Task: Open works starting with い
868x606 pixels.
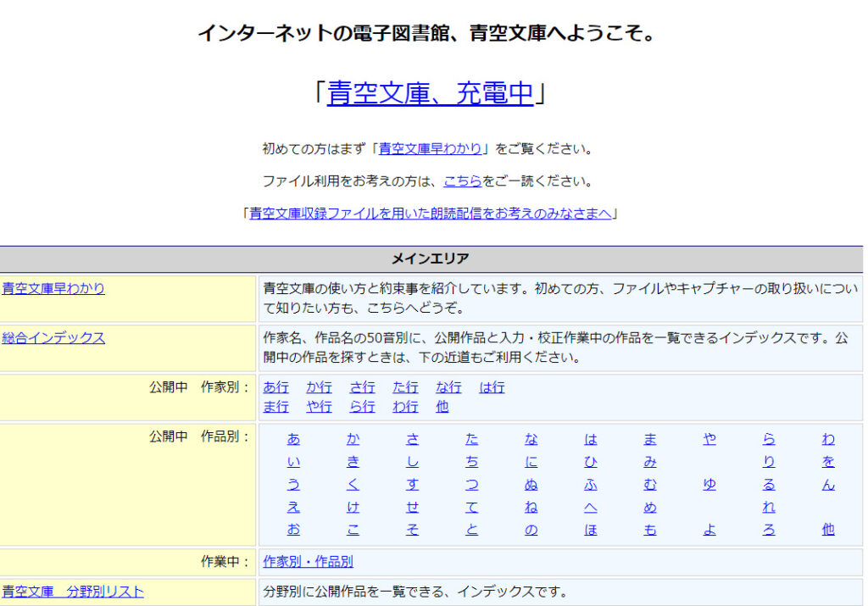Action: (293, 462)
